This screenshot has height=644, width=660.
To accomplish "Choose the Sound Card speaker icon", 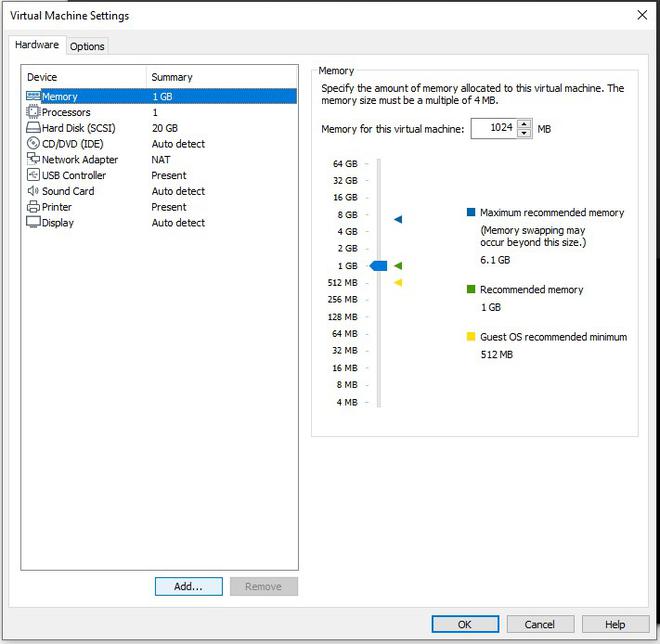I will point(33,191).
